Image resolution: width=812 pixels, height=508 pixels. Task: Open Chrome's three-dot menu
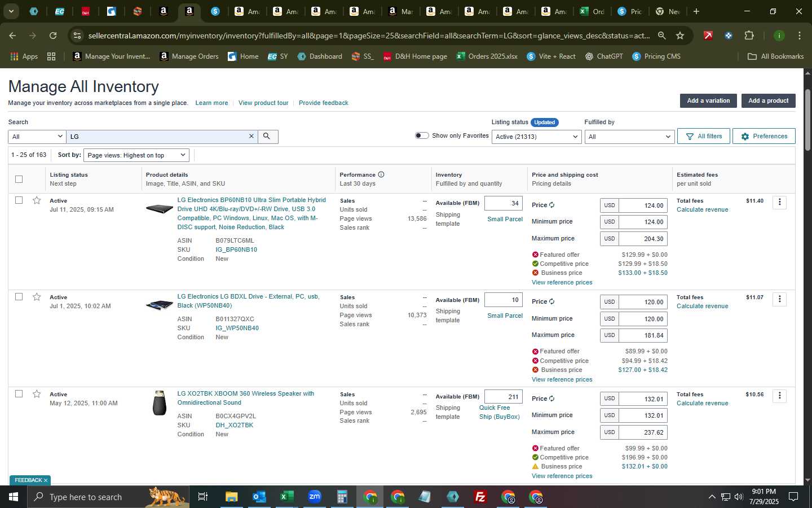pos(800,36)
